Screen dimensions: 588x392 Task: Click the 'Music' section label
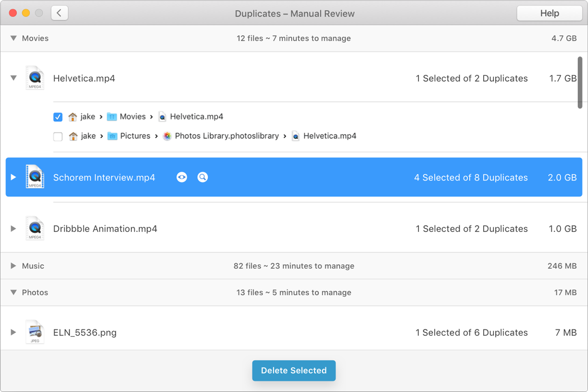[x=33, y=266]
